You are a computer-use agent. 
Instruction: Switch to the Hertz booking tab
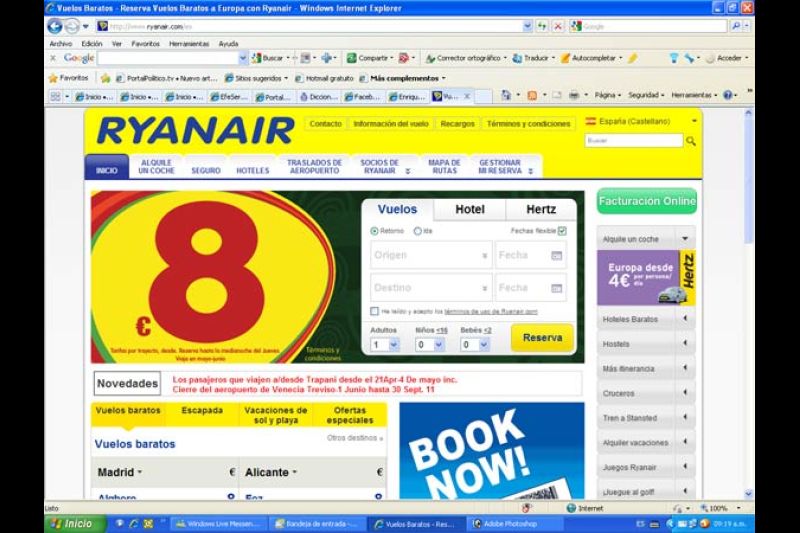coord(541,210)
